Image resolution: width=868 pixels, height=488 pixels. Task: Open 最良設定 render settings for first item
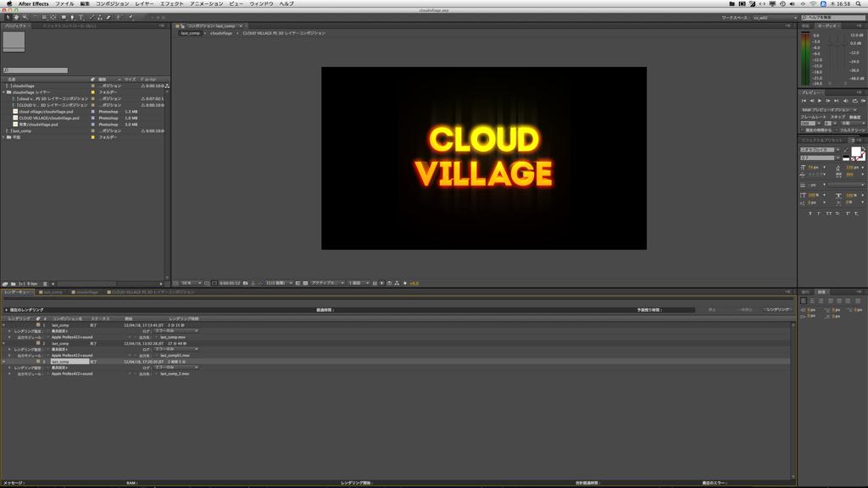59,331
